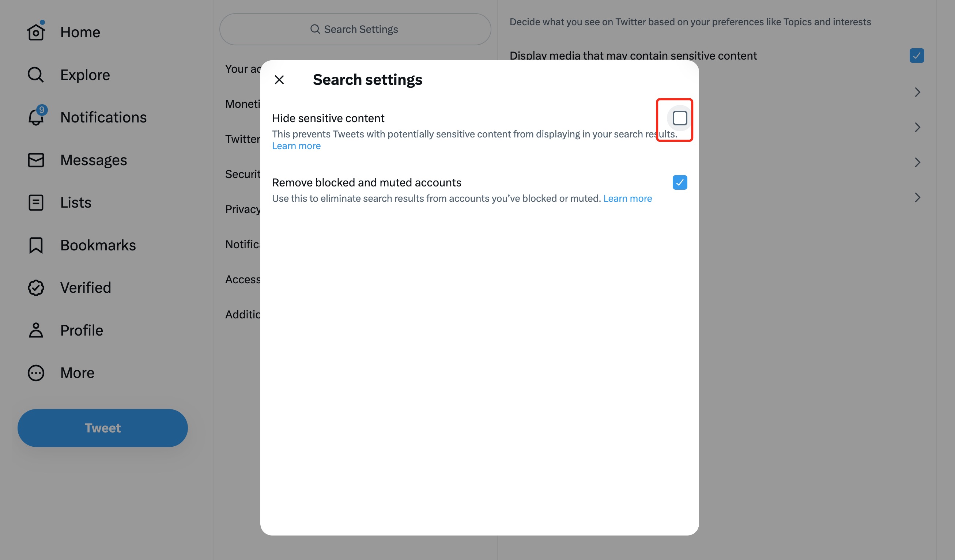This screenshot has height=560, width=955.
Task: Enable Display media sensitive content toggle
Action: (x=916, y=56)
